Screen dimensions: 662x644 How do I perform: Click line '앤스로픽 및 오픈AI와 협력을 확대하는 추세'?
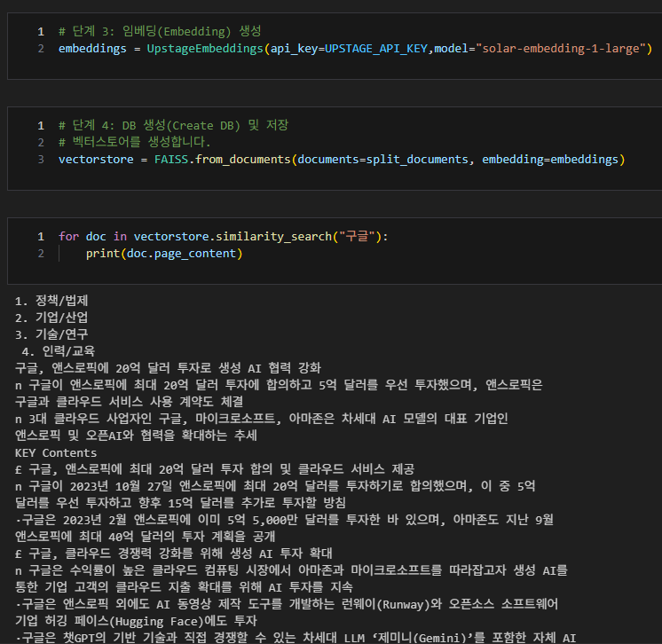click(x=136, y=436)
